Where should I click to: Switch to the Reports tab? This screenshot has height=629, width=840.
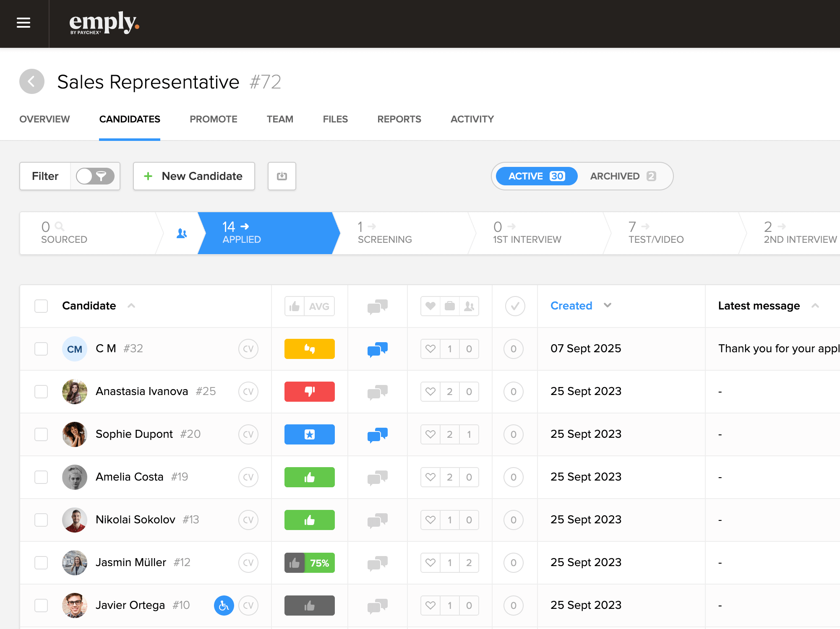(x=399, y=119)
